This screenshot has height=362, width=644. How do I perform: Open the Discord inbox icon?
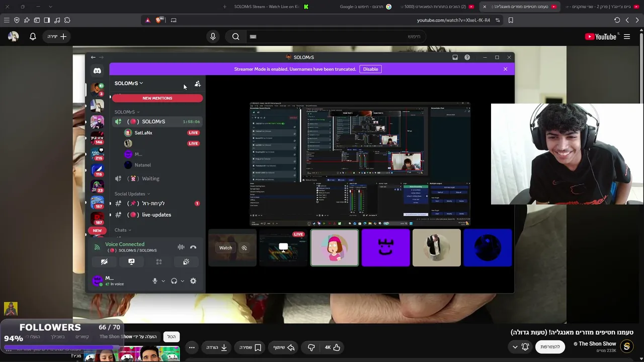455,57
